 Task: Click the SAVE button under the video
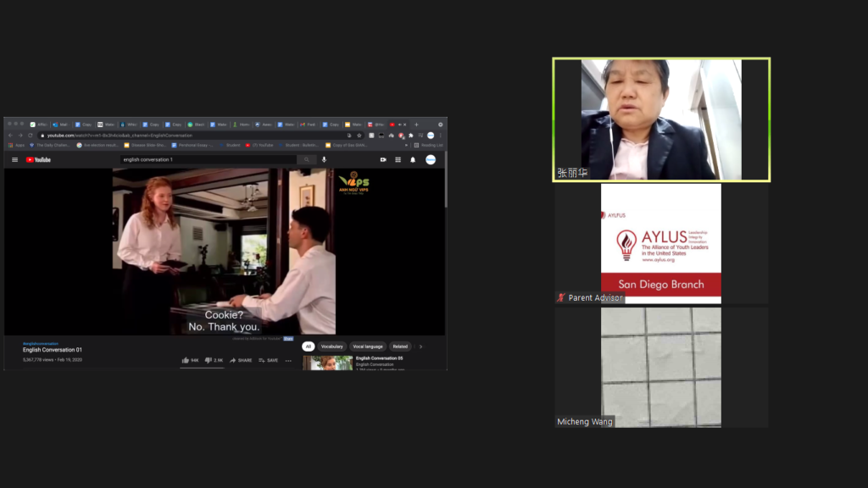269,360
